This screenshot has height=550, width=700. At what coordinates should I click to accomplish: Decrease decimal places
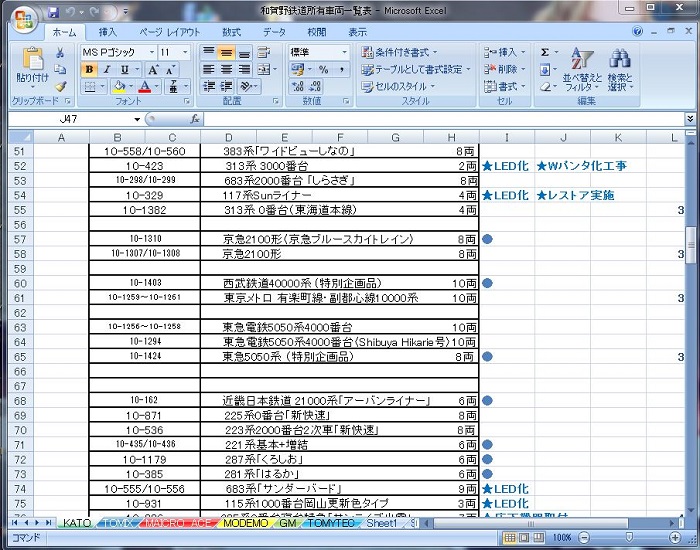(x=315, y=86)
